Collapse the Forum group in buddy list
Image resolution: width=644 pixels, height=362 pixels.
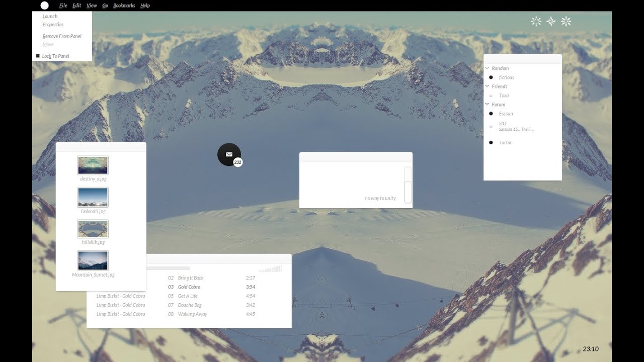click(x=487, y=105)
